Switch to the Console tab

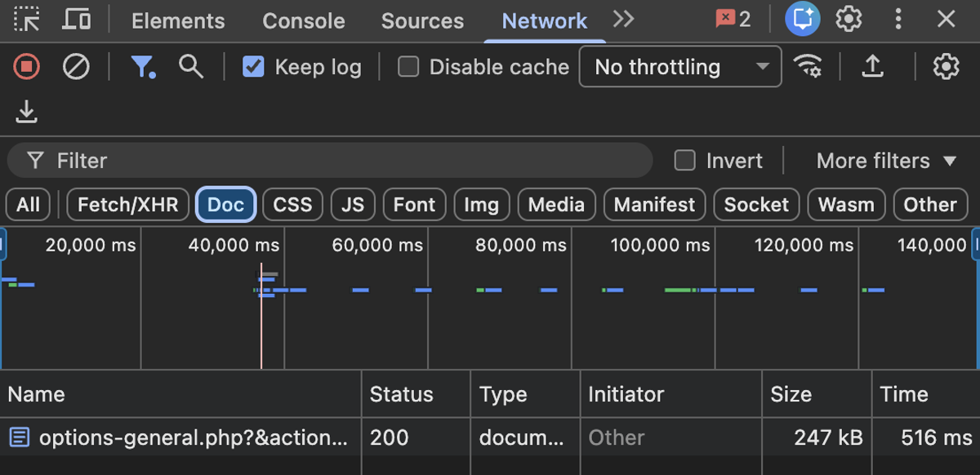[304, 21]
